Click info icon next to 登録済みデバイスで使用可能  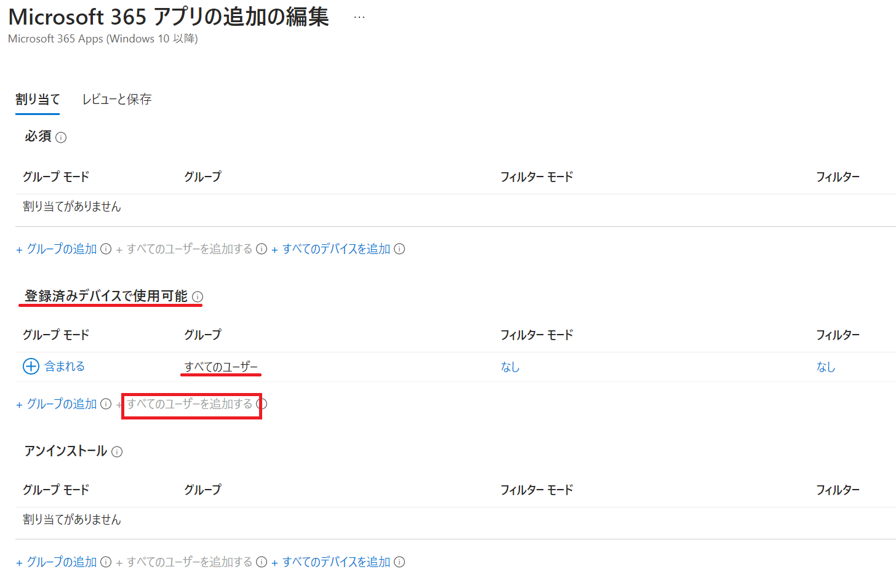pos(198,296)
